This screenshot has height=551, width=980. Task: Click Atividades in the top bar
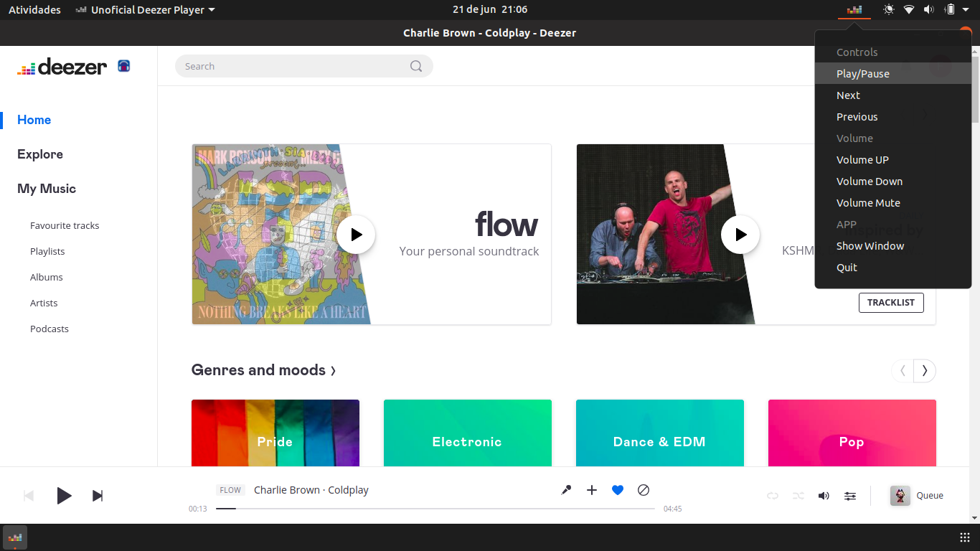click(34, 10)
